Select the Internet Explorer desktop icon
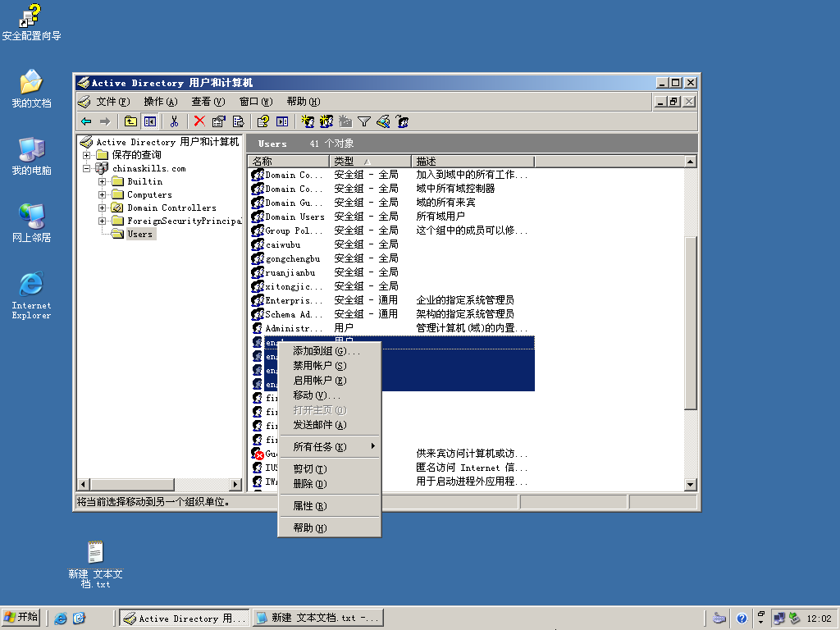 (32, 295)
